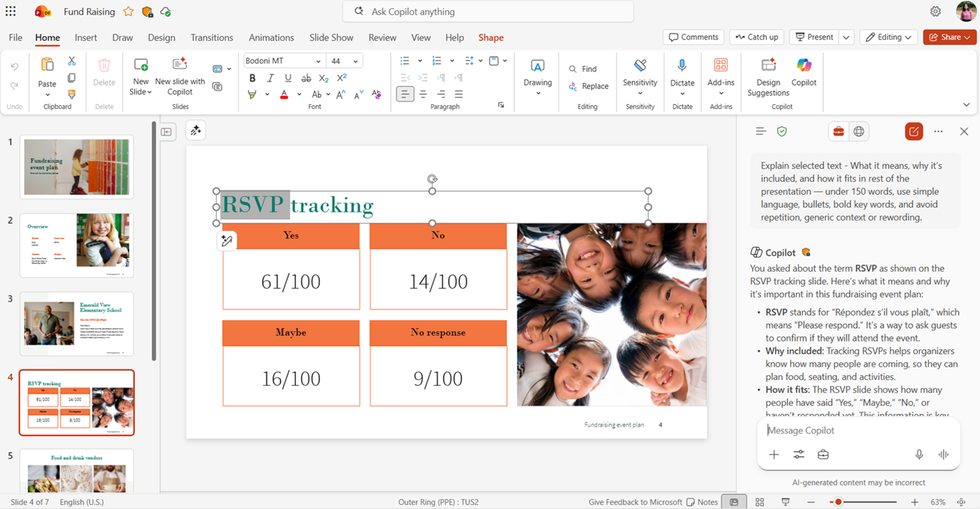The width and height of the screenshot is (980, 509).
Task: Click the Replace button
Action: click(x=589, y=86)
